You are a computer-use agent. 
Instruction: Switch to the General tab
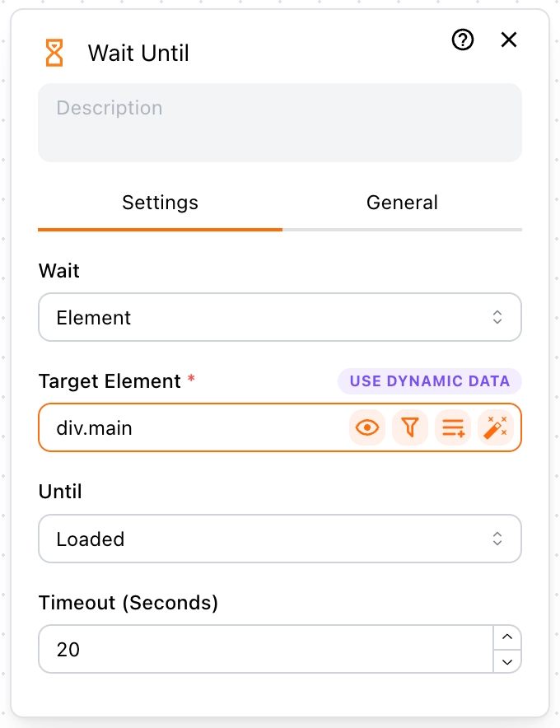point(402,203)
